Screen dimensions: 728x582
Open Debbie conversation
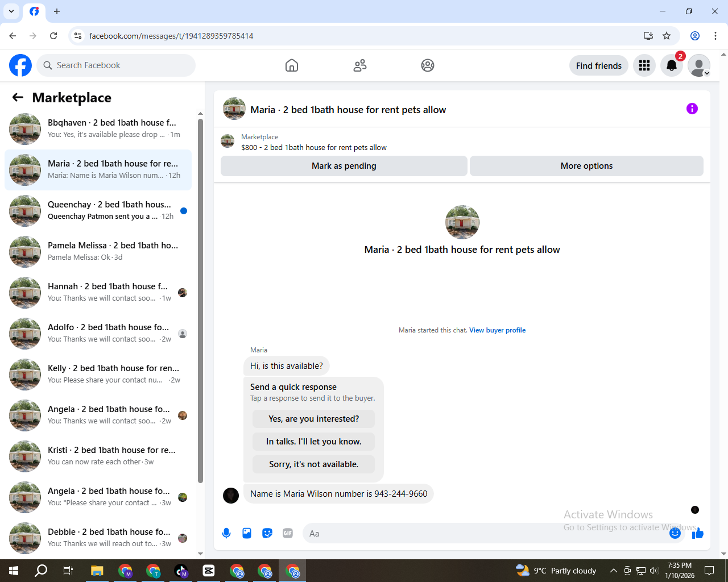tap(98, 538)
